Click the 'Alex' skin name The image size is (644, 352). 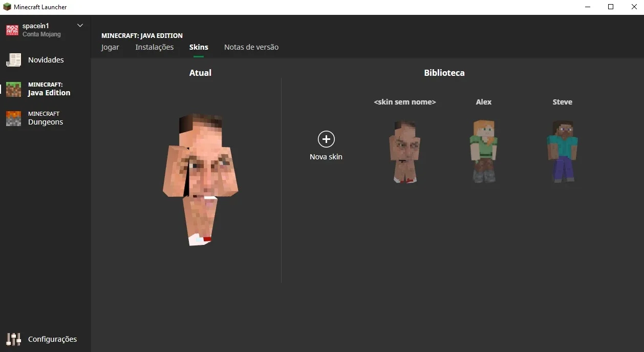(484, 102)
